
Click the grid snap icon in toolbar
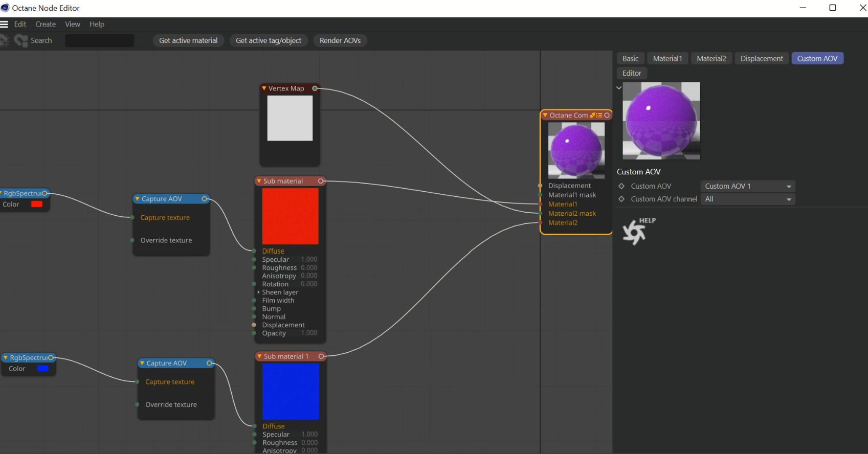5,40
